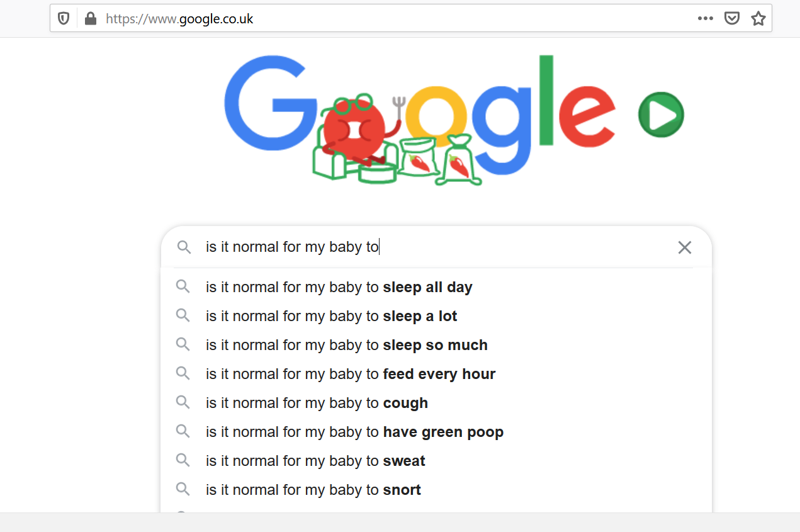The image size is (800, 532).
Task: Pick the "have green poop" suggestion
Action: pos(354,432)
